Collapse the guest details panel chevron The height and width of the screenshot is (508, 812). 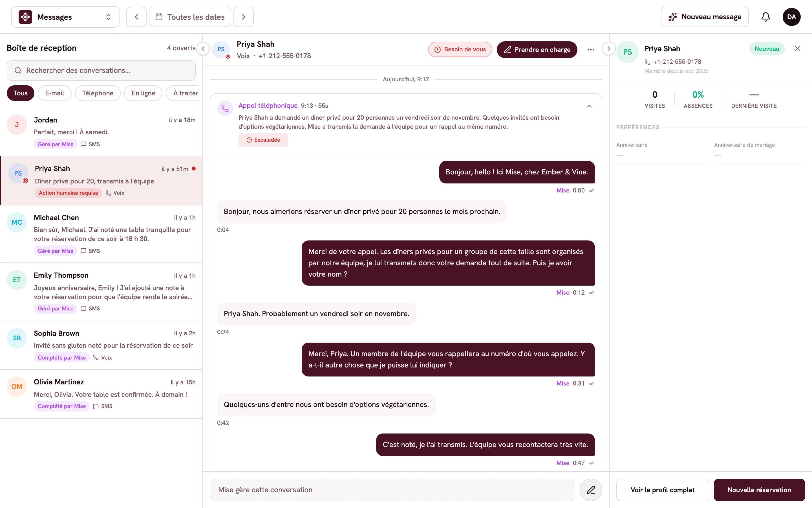coord(609,49)
